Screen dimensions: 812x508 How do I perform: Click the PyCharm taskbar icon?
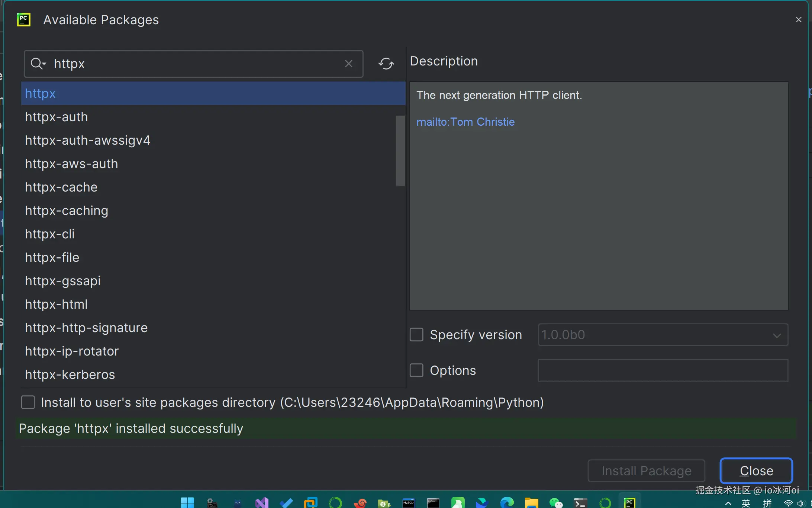pyautogui.click(x=629, y=502)
